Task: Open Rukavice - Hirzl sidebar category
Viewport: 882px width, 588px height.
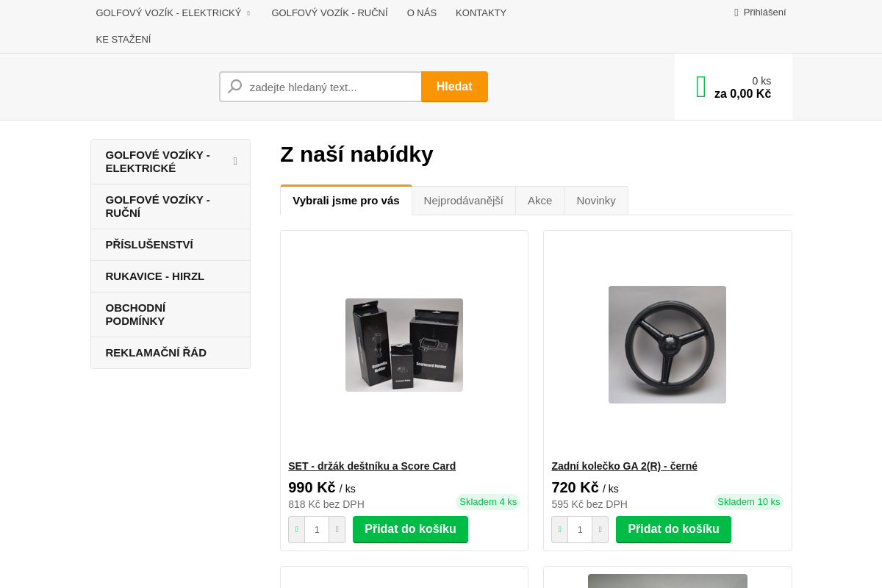Action: click(155, 276)
